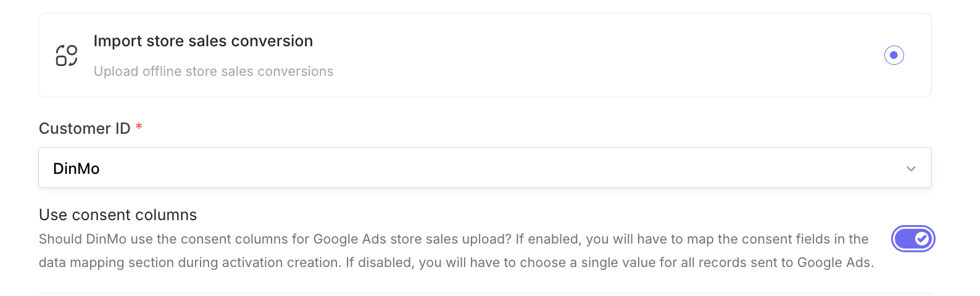This screenshot has width=980, height=296.
Task: Click the chevron arrow in Customer ID field
Action: pos(910,169)
